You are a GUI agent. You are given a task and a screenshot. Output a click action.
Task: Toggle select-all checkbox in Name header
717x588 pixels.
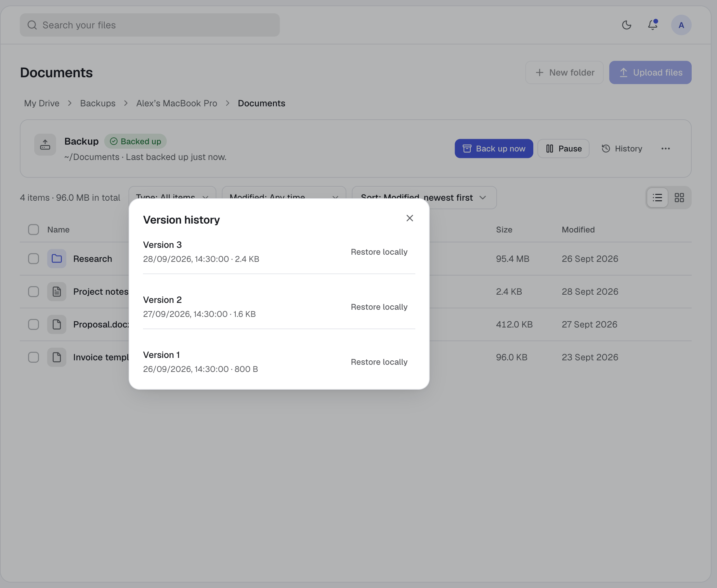click(x=34, y=229)
